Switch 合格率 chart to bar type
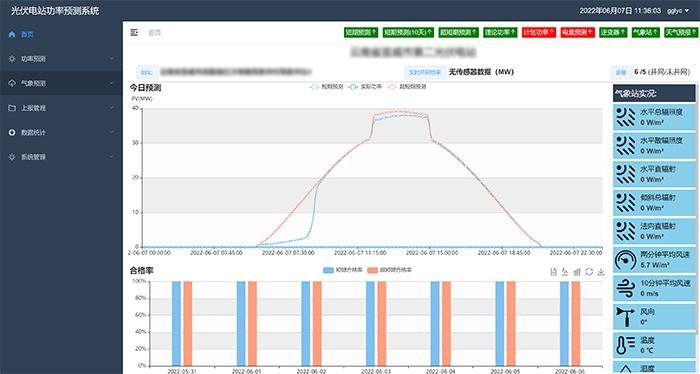The height and width of the screenshot is (374, 700). pyautogui.click(x=577, y=272)
